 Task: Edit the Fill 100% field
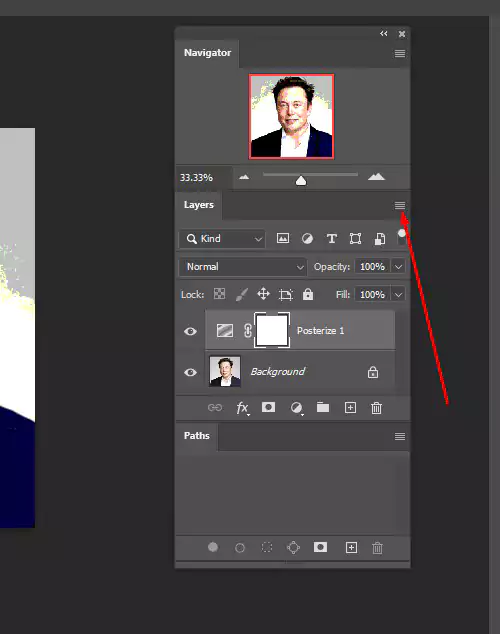point(372,294)
